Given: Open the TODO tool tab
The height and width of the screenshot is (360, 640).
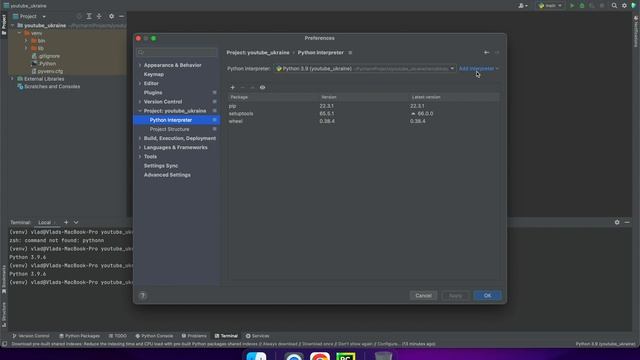Looking at the screenshot, I should pos(118,336).
